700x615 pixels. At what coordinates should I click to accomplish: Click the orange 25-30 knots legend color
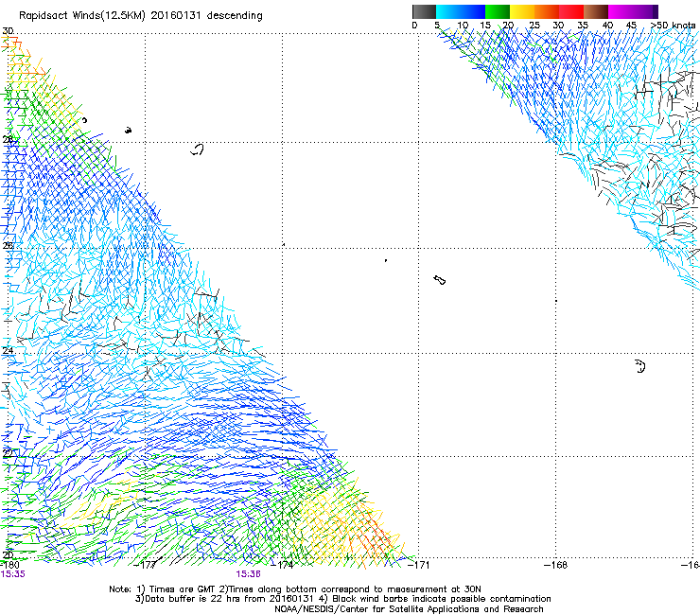[547, 11]
